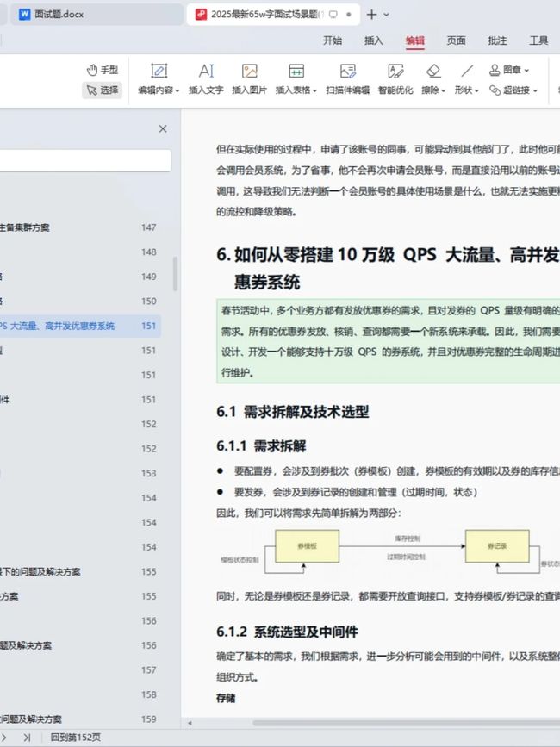Open outline entry 下的问题及解决方案 page 155

(80, 572)
